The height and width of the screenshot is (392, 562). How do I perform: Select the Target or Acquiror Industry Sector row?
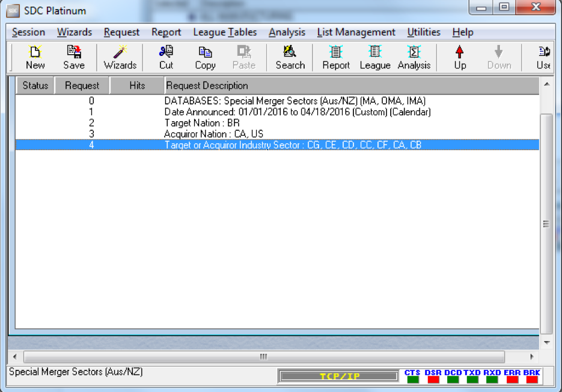(x=277, y=145)
